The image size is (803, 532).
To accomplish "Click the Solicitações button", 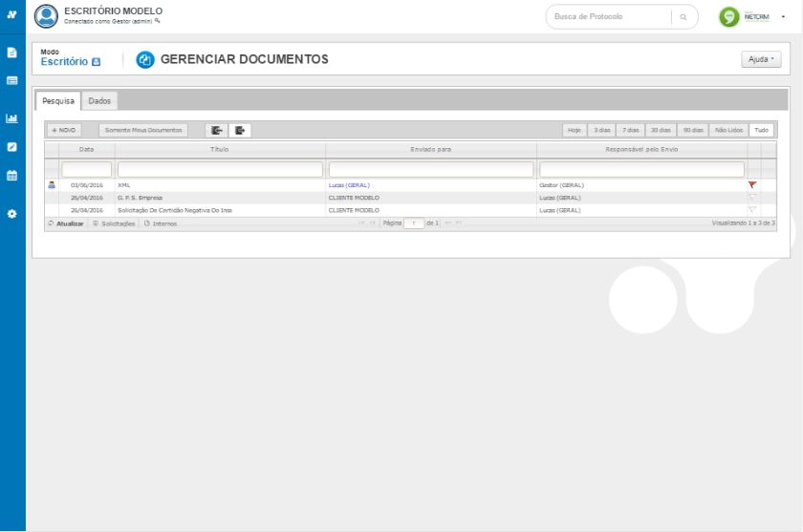I will 114,223.
